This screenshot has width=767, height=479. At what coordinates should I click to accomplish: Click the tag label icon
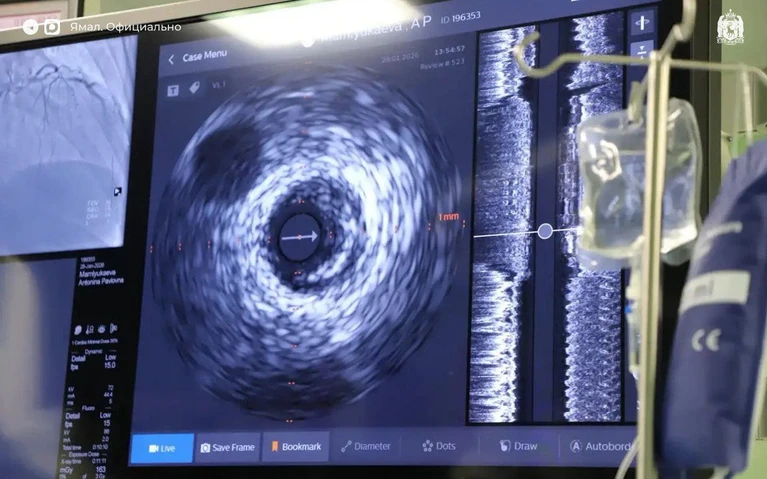(194, 88)
